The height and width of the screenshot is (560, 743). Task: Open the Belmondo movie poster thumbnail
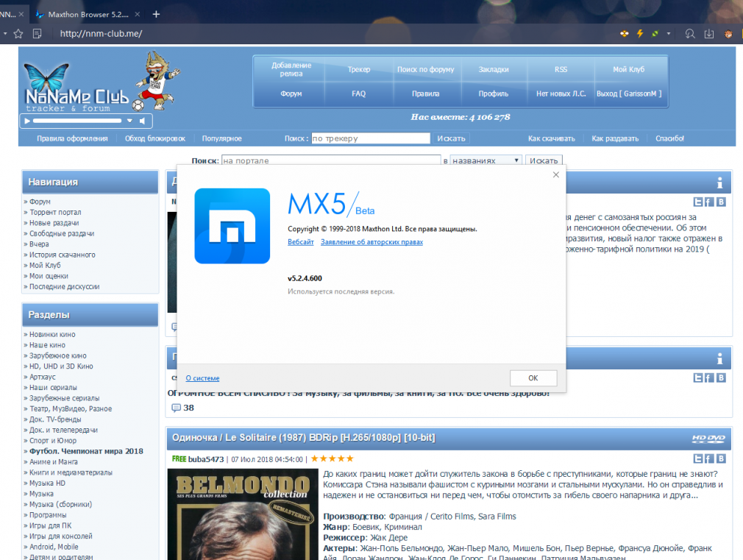pos(243,514)
